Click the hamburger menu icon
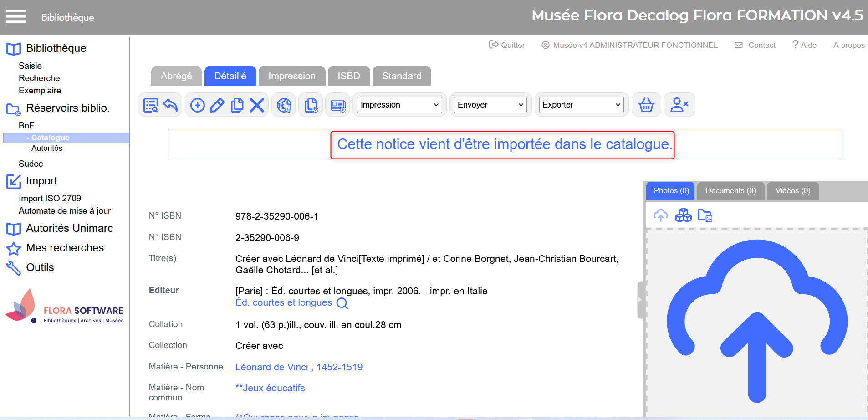868x420 pixels. tap(15, 16)
